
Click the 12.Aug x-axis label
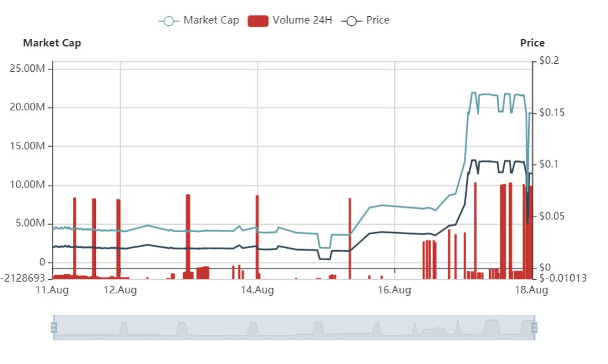[119, 290]
